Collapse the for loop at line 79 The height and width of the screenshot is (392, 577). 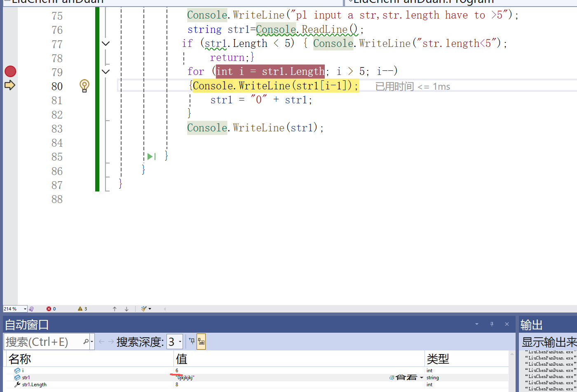(x=106, y=72)
